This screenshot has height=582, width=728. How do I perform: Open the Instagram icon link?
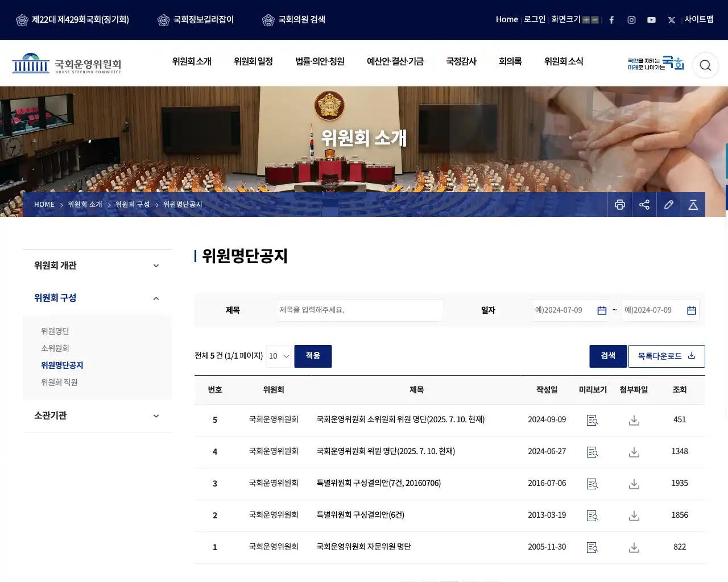631,20
